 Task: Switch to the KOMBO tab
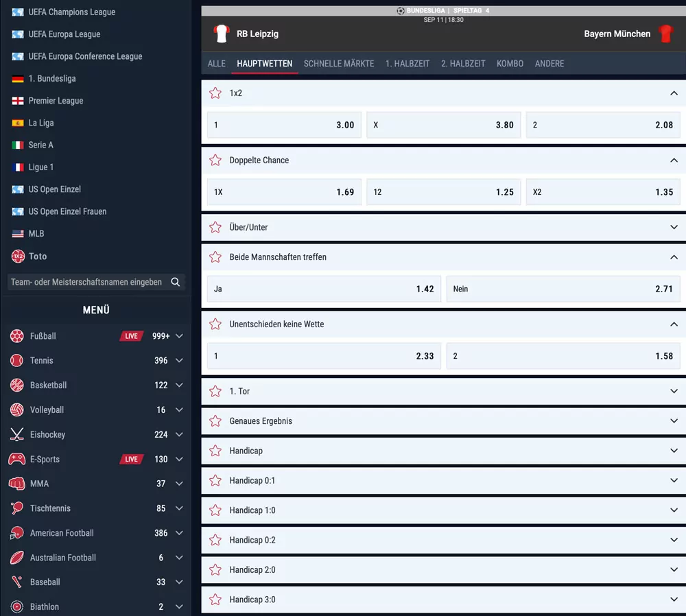coord(510,63)
